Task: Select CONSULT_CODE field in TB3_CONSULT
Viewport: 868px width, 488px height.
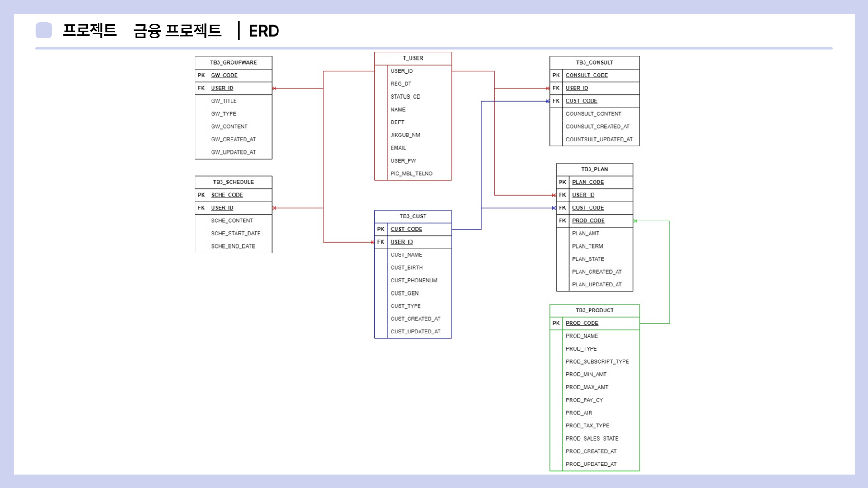Action: 586,75
